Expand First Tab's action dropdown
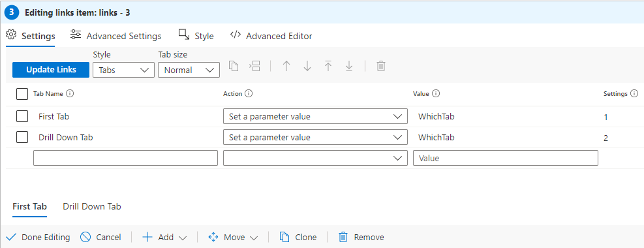644x248 pixels. [315, 116]
